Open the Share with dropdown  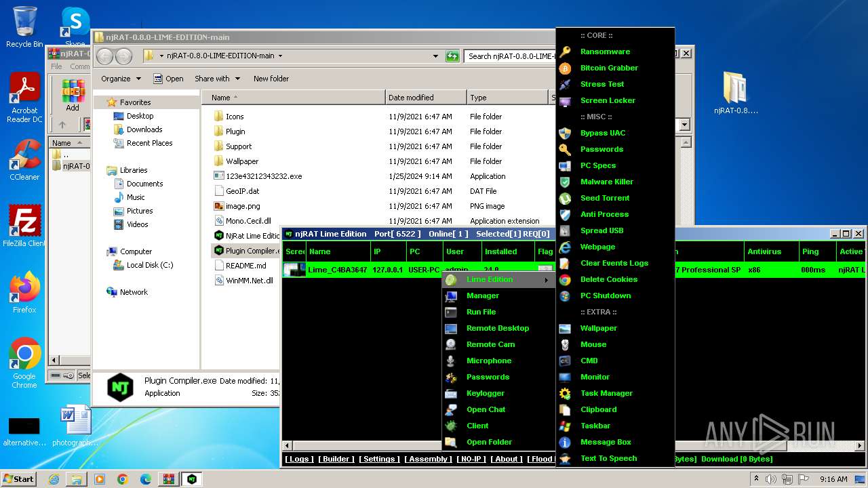pos(216,79)
